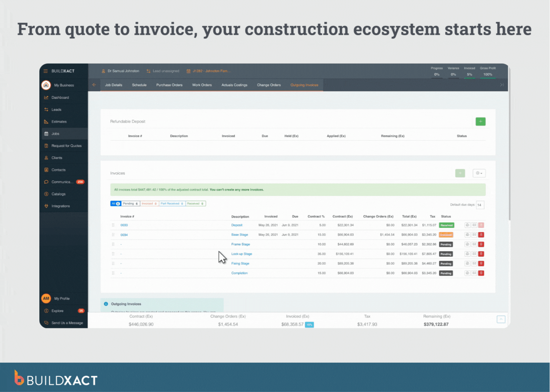
Task: Switch to the Change Orders tab
Action: (x=269, y=85)
